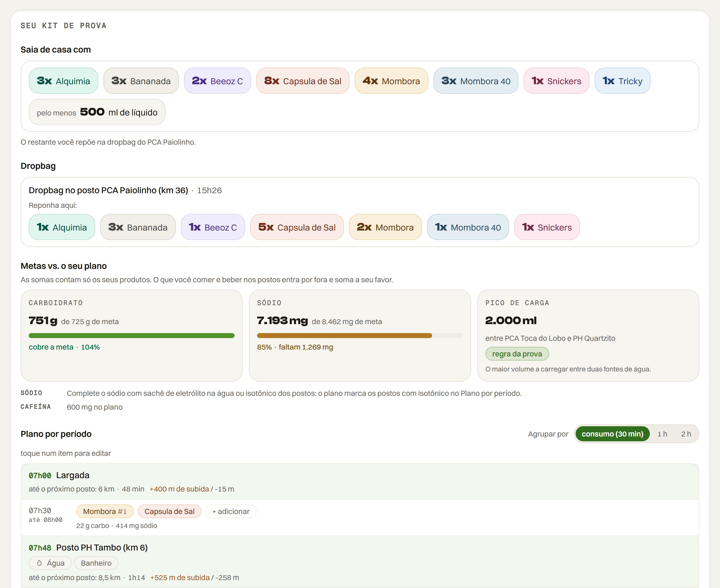Click the 2.000 ml pico de carga value
Screen dimensions: 720x588
click(511, 320)
